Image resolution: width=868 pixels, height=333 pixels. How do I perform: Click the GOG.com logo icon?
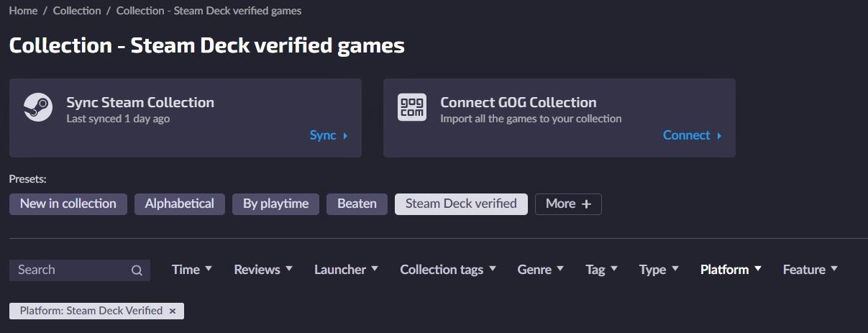tap(412, 107)
